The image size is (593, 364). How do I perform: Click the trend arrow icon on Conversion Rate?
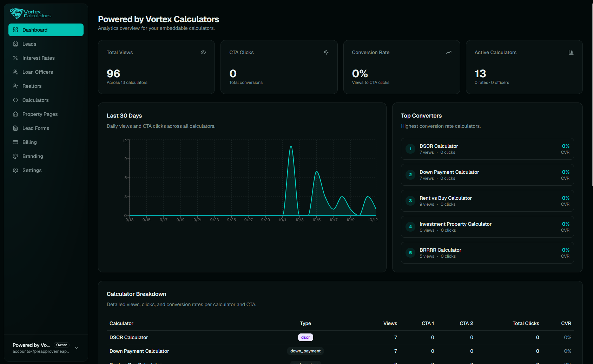click(449, 52)
